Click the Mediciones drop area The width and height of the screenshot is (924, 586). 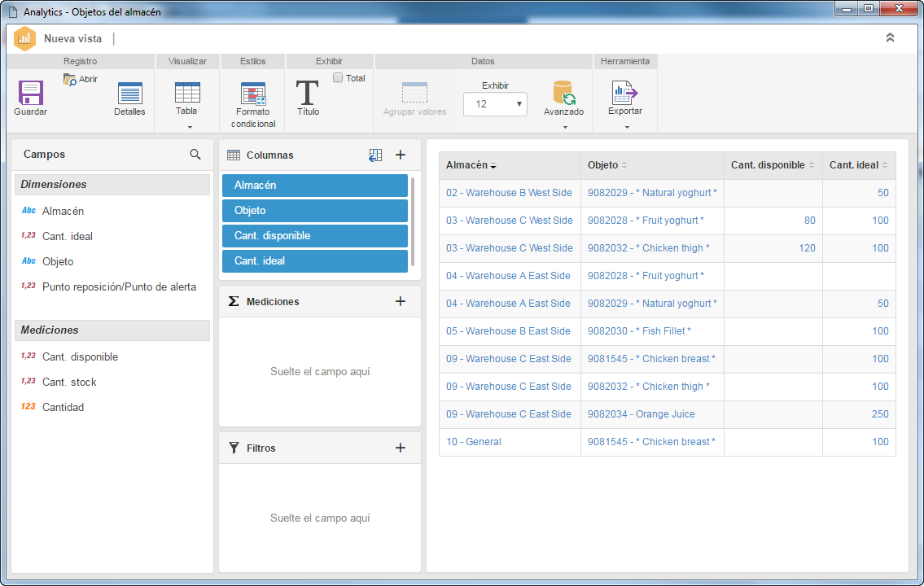click(x=320, y=372)
